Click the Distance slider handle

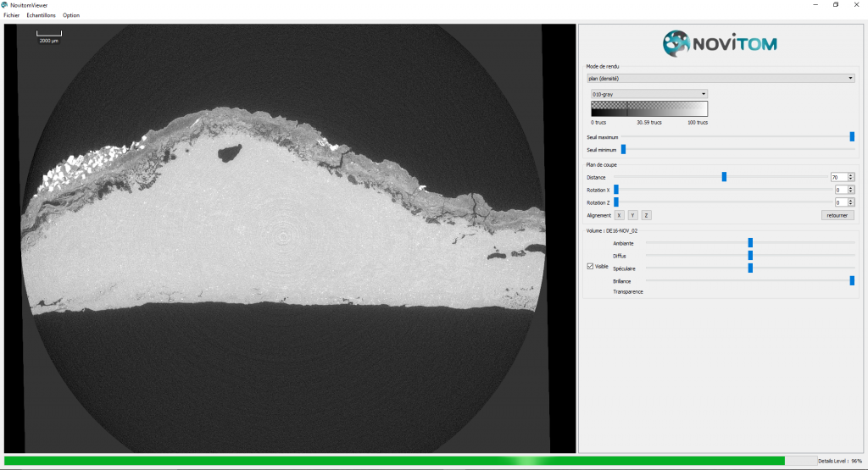[724, 177]
